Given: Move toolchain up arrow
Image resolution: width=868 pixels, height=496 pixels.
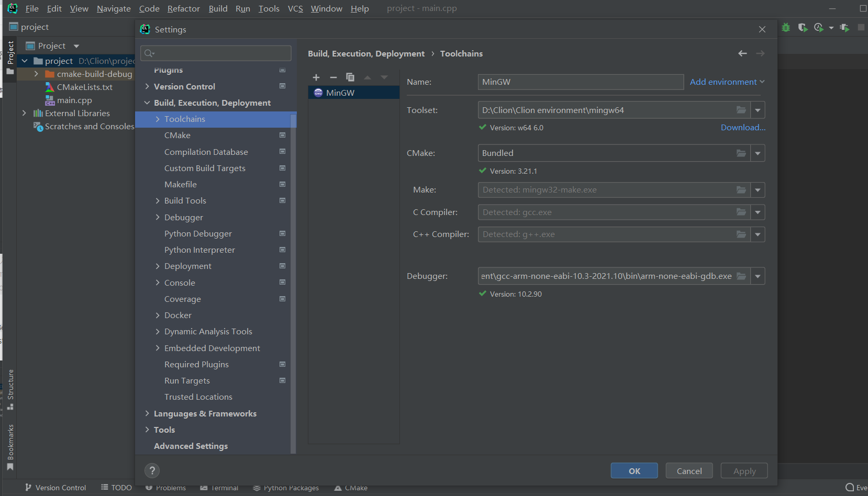Looking at the screenshot, I should 368,77.
